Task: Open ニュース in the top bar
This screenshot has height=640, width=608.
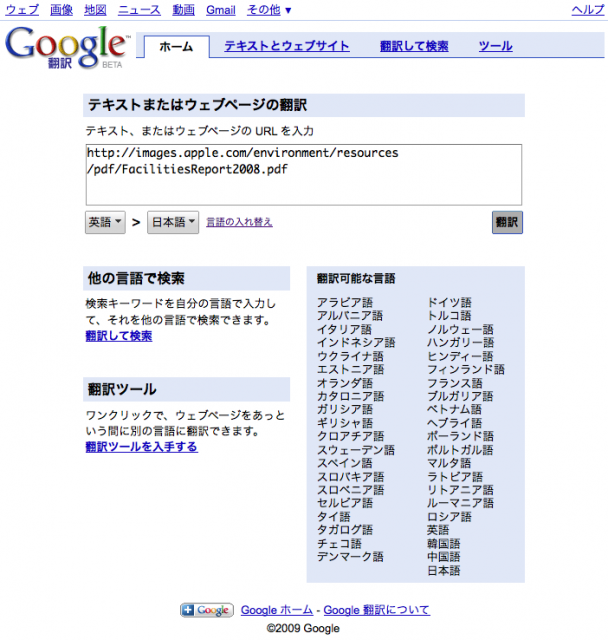Action: pyautogui.click(x=139, y=10)
